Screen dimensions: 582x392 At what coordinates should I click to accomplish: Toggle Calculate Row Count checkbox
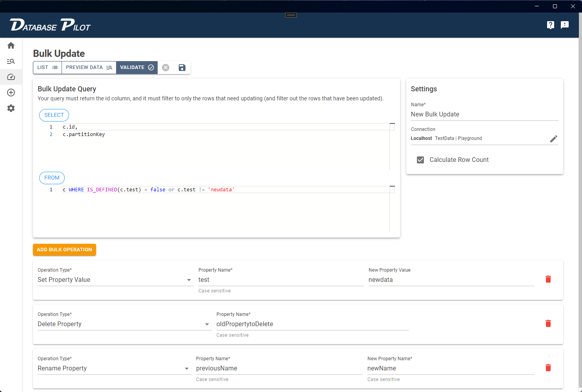coord(420,160)
